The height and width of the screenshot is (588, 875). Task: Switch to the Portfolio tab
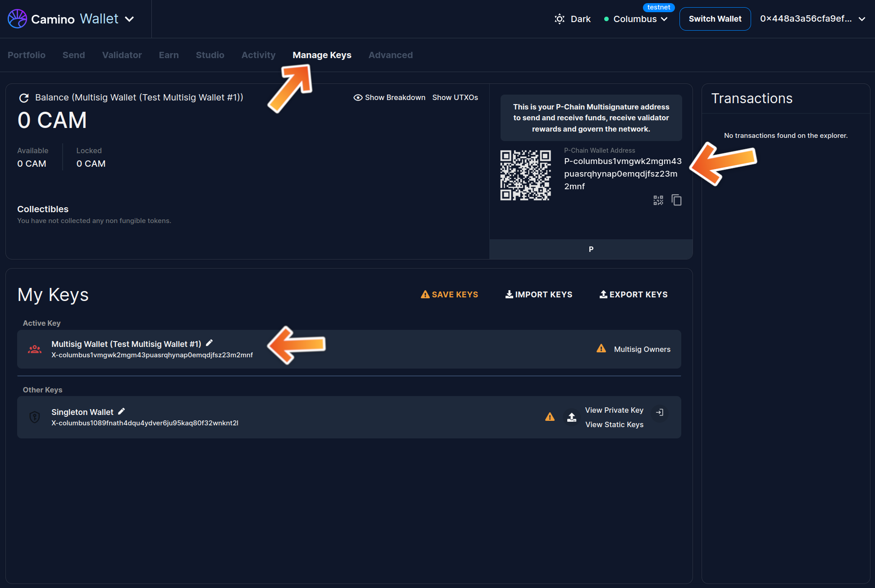(x=27, y=55)
